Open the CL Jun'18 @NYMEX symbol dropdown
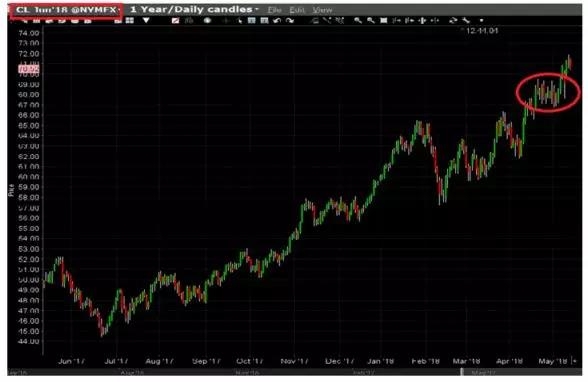 coord(66,10)
